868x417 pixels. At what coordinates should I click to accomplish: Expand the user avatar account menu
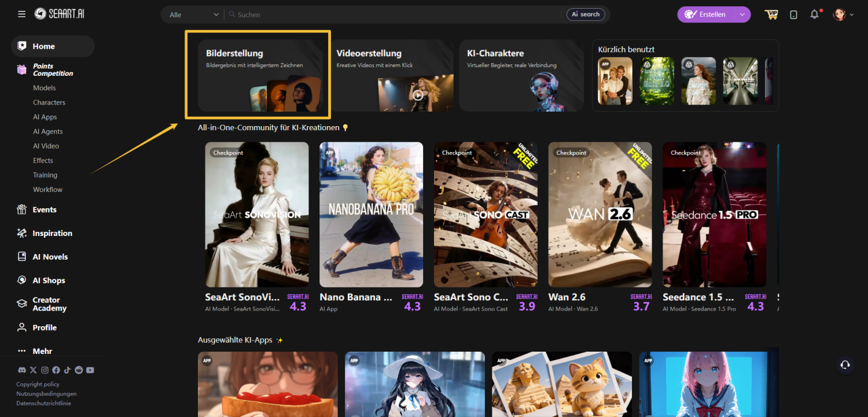(843, 14)
